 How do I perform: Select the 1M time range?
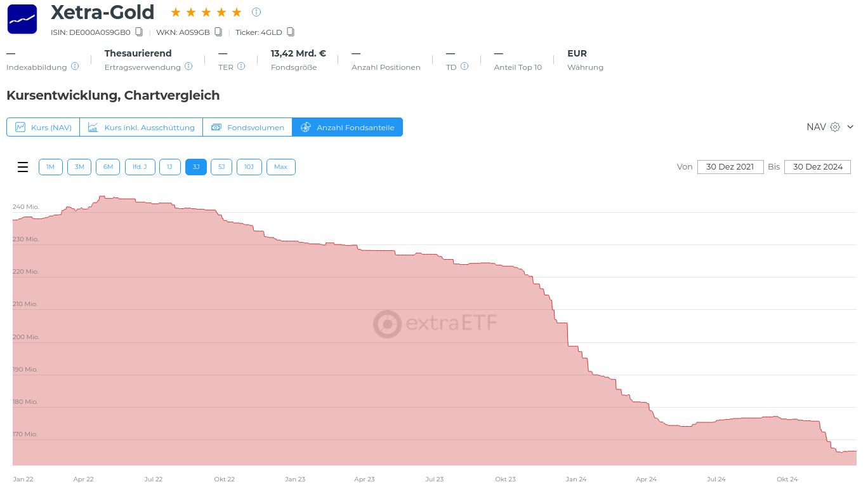(x=51, y=167)
